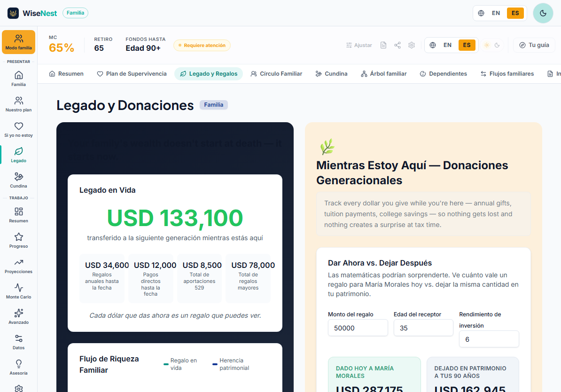
Task: Switch top header language to EN
Action: 496,13
